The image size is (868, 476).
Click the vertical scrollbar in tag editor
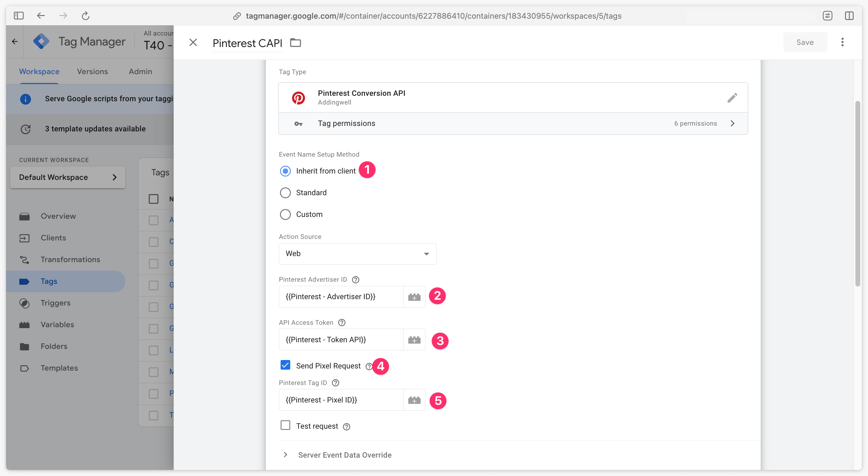point(857,194)
